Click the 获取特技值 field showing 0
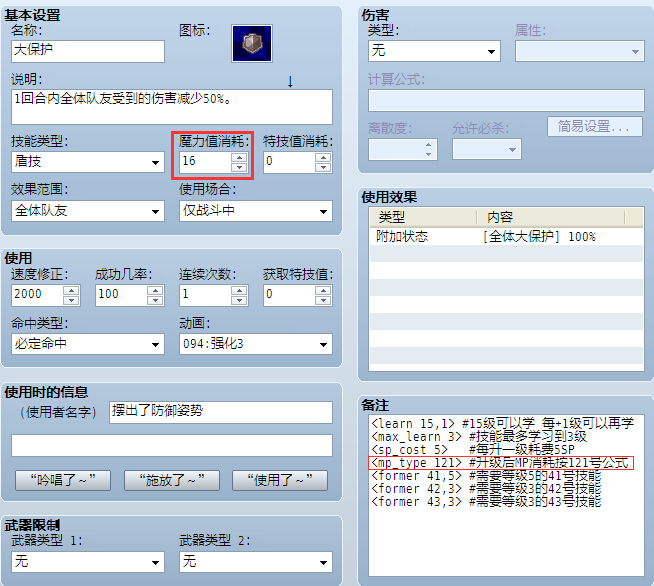Viewport: 654px width, 586px height. click(x=289, y=295)
